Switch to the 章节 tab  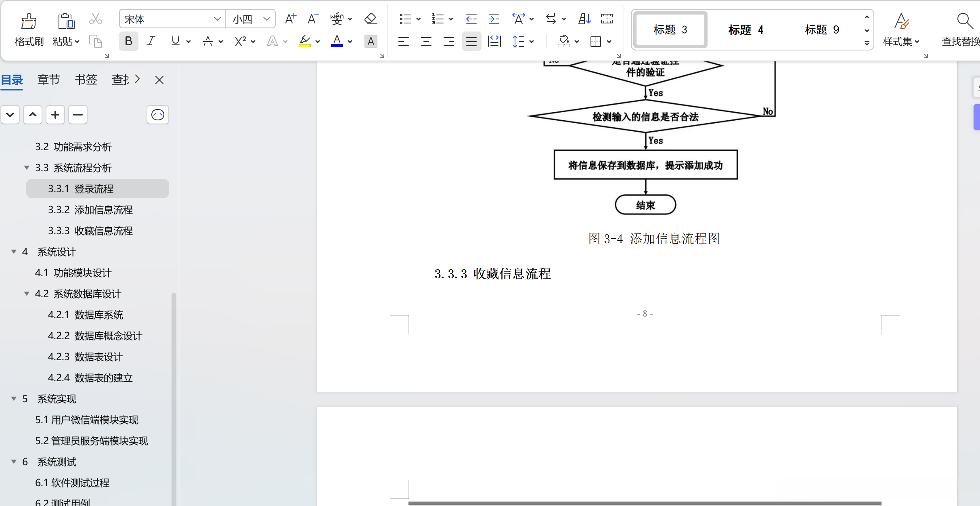48,80
